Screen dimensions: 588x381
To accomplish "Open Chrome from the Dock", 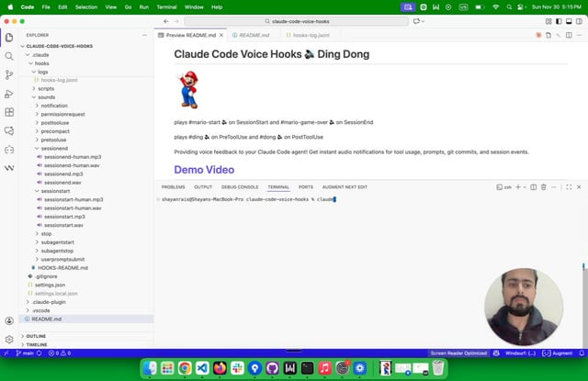I will (185, 368).
